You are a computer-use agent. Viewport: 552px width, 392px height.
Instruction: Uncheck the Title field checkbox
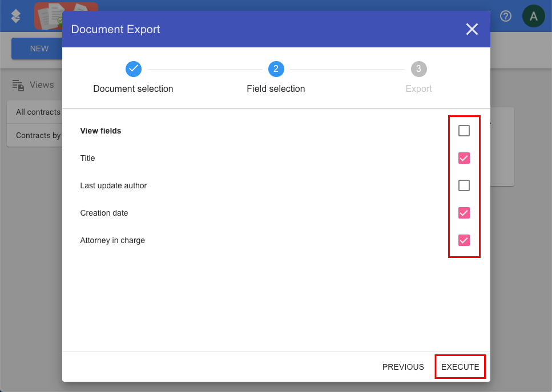464,158
